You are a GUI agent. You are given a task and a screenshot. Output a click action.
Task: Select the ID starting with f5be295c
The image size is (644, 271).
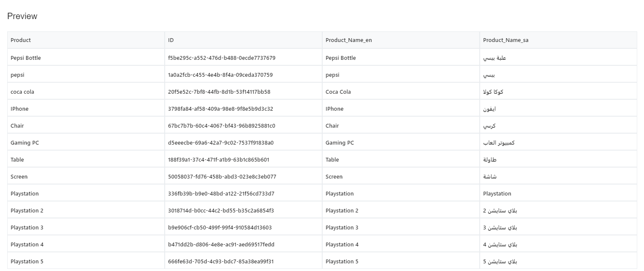(221, 58)
